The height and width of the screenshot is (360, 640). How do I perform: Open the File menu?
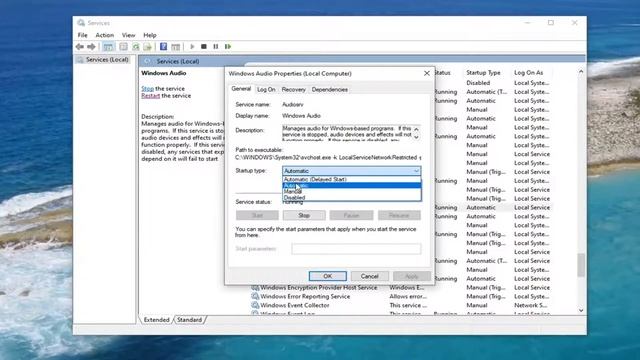pos(82,35)
